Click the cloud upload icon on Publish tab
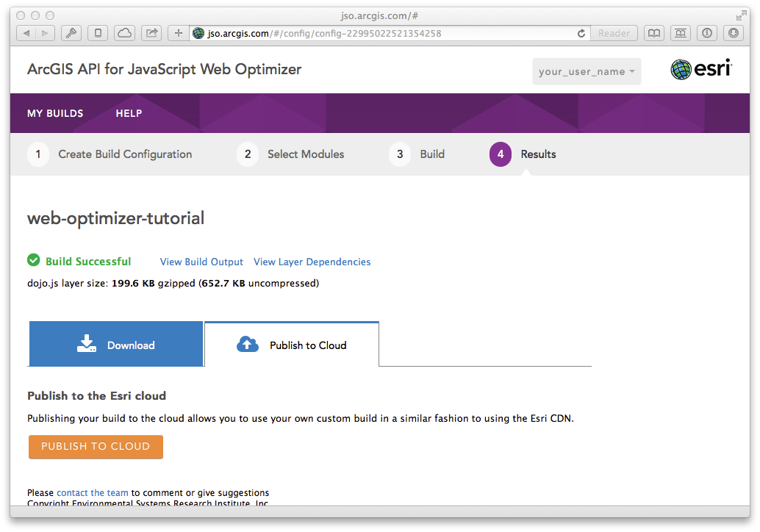The height and width of the screenshot is (532, 760). pos(248,344)
